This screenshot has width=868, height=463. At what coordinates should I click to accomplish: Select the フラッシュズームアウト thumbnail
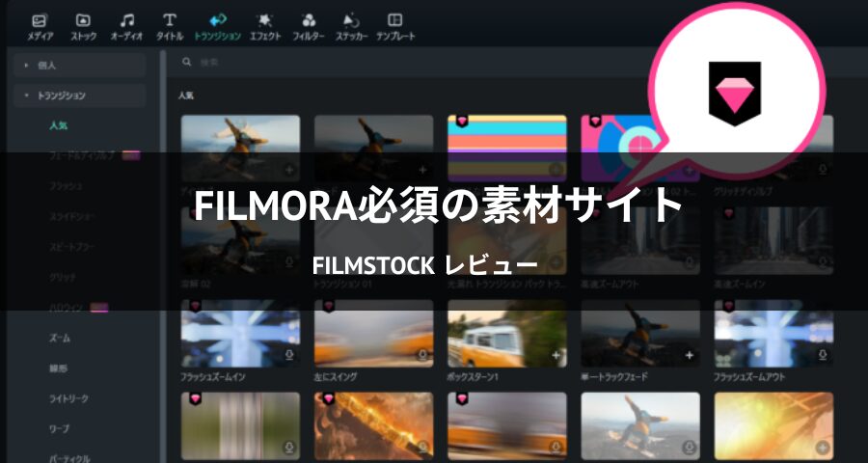[773, 334]
